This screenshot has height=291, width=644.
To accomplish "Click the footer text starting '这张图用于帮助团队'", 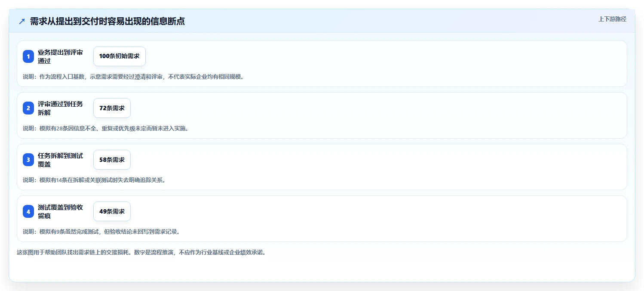I will [141, 252].
